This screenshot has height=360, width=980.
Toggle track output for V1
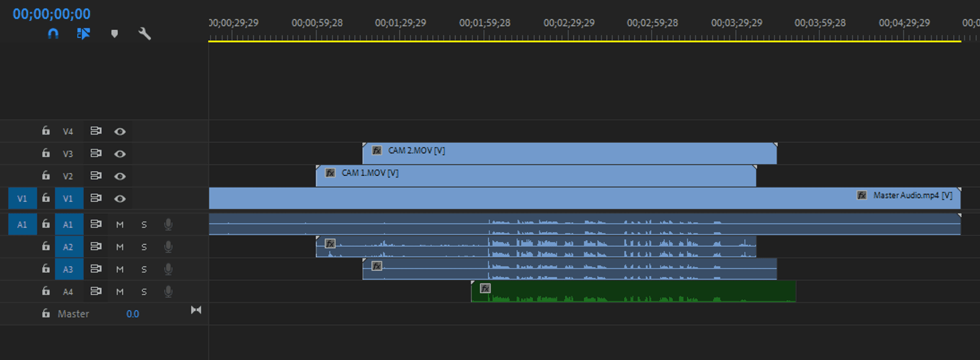120,198
